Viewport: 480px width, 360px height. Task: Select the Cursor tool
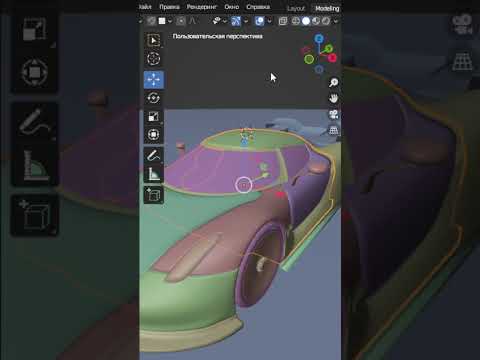click(154, 59)
